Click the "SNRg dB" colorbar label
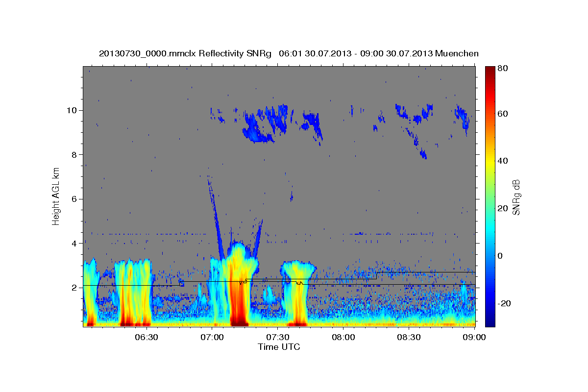Image resolution: width=588 pixels, height=392 pixels. tap(516, 197)
